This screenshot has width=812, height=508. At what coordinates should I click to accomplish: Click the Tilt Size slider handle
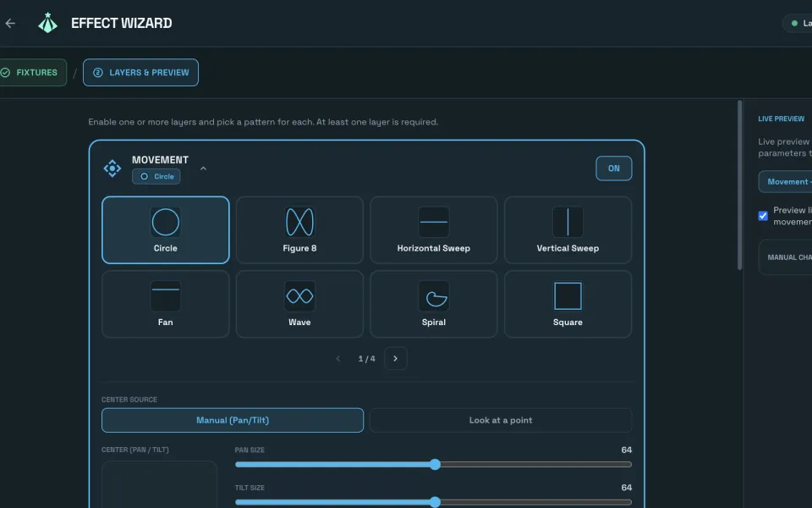point(435,502)
